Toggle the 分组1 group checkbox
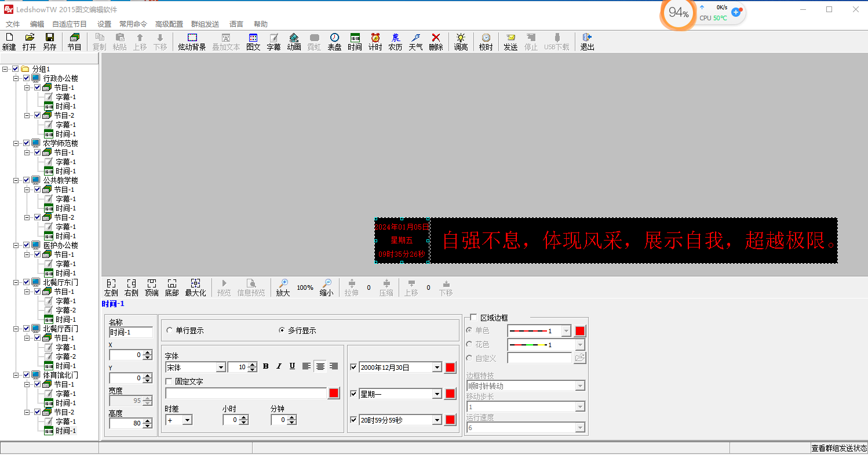868x455 pixels. 16,68
